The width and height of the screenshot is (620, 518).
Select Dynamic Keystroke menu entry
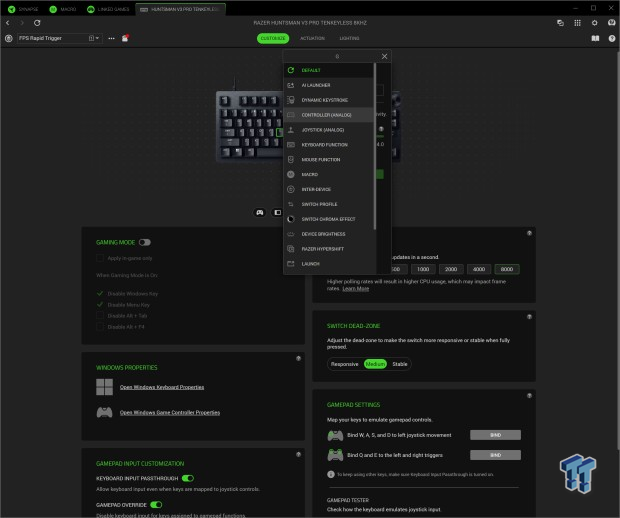click(329, 100)
